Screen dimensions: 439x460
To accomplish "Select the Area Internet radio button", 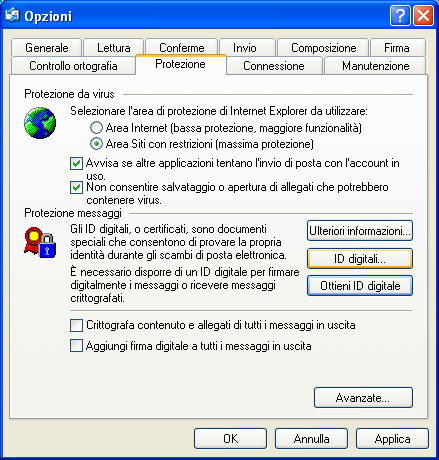I will point(96,128).
